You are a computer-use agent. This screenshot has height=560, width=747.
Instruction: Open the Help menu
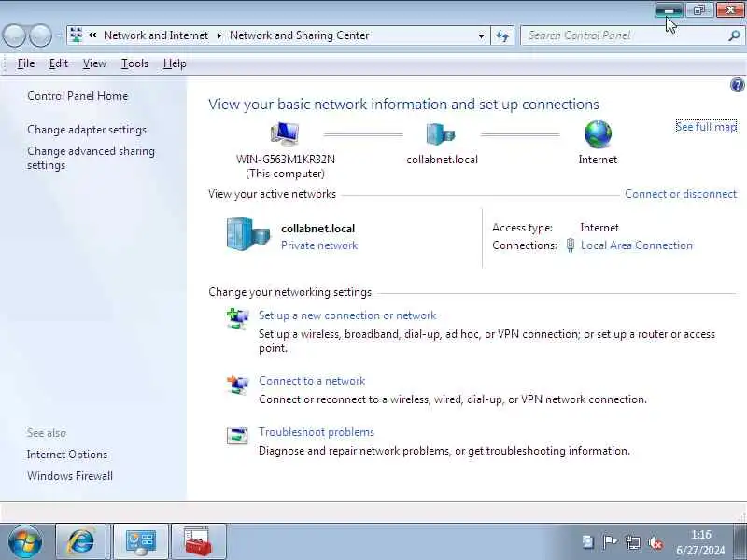(x=175, y=63)
